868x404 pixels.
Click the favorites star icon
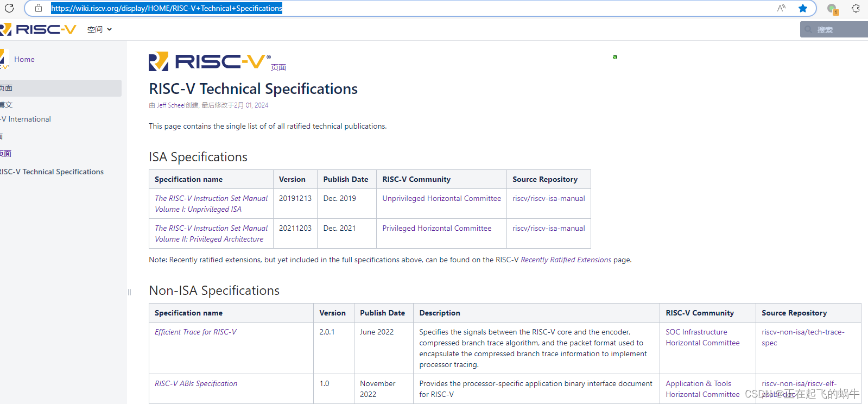tap(803, 8)
